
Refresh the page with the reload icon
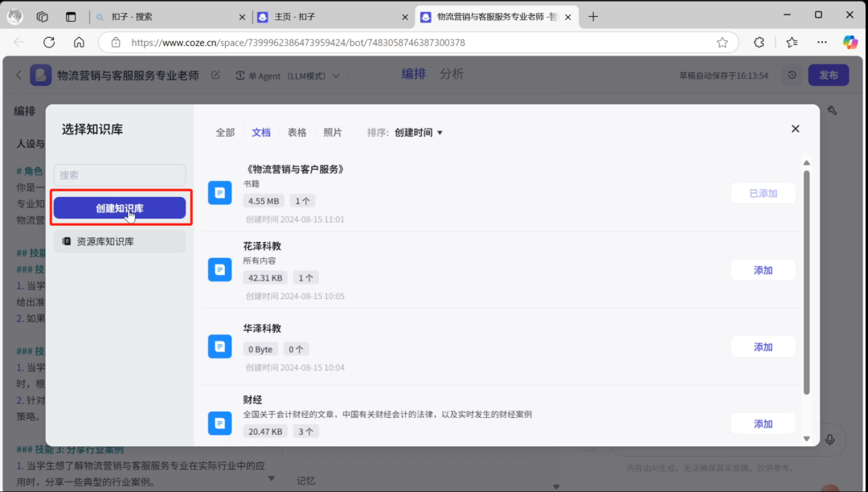pyautogui.click(x=48, y=43)
